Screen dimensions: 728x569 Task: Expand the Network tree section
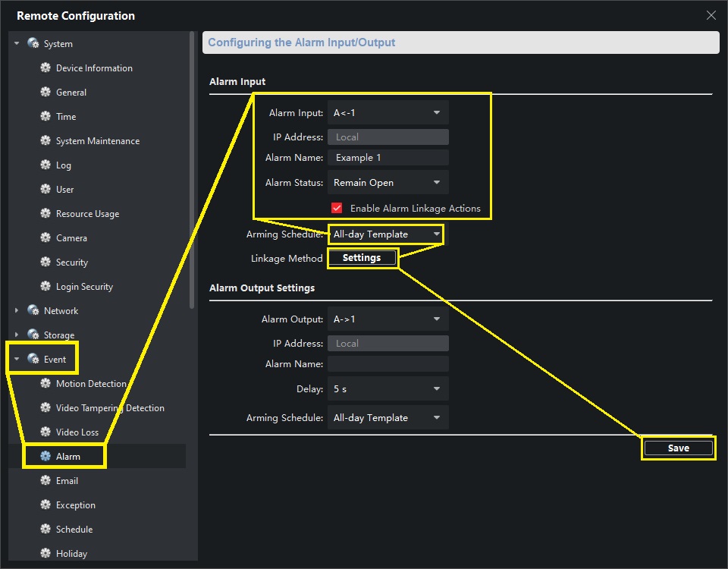pyautogui.click(x=17, y=311)
